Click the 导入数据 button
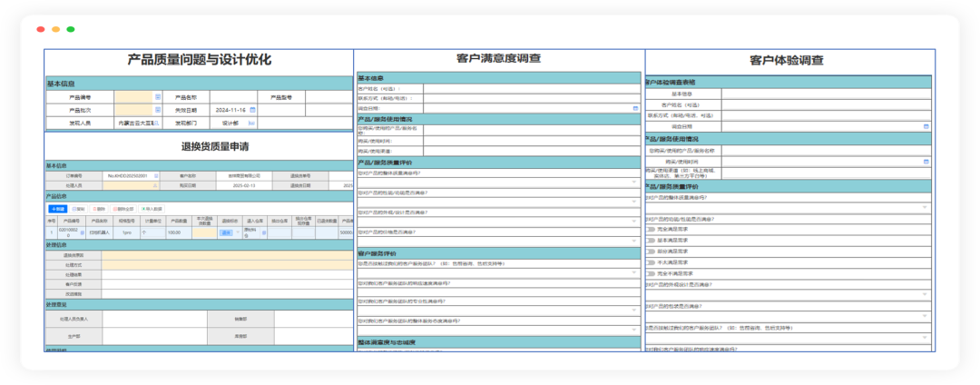980x385 pixels. pyautogui.click(x=152, y=209)
